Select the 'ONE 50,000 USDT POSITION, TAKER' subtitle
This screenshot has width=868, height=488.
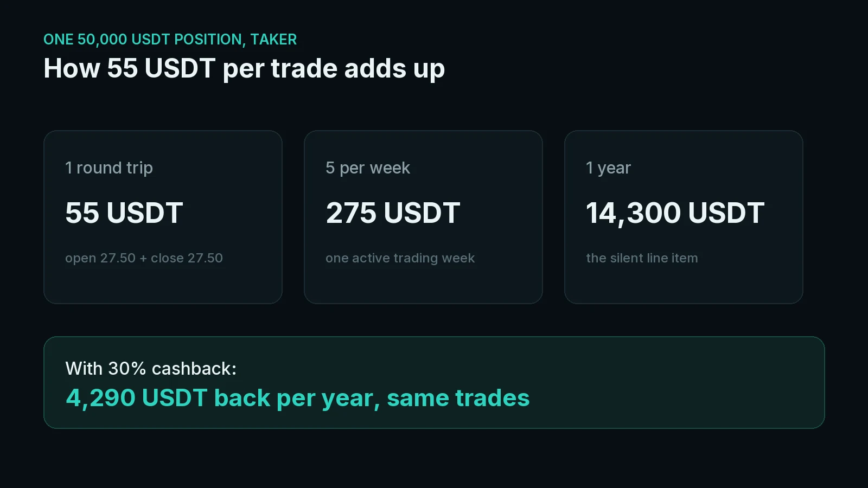pos(170,40)
